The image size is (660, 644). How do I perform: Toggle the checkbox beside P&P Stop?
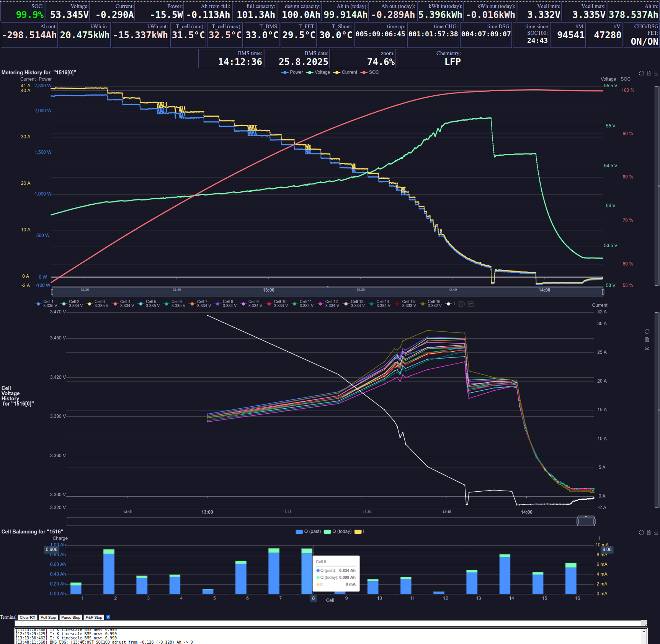[108, 617]
